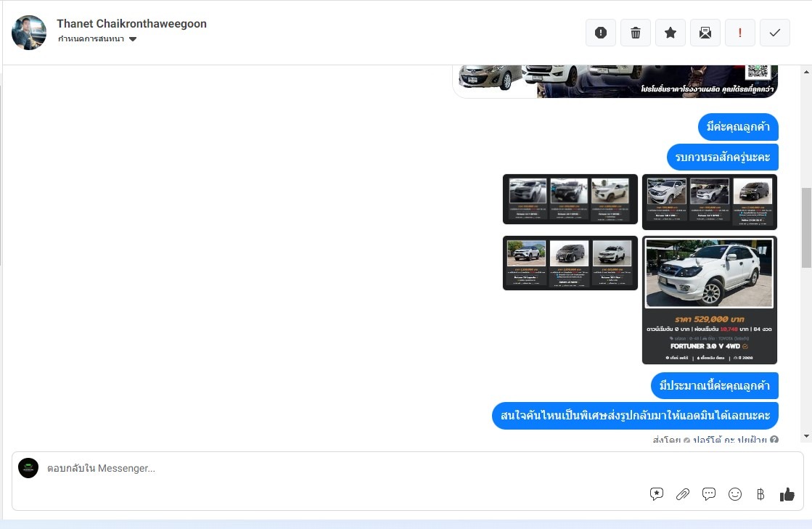Flag conversation with red exclamation mark
812x529 pixels.
(740, 33)
